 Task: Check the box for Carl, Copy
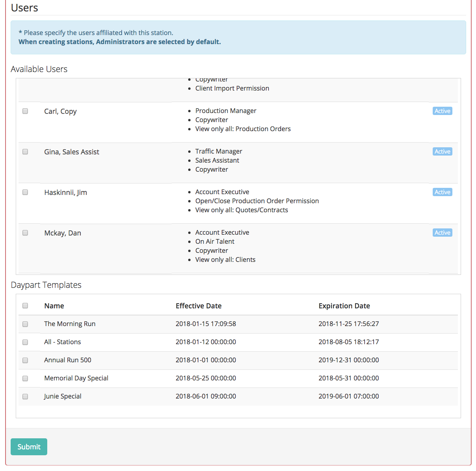(25, 111)
